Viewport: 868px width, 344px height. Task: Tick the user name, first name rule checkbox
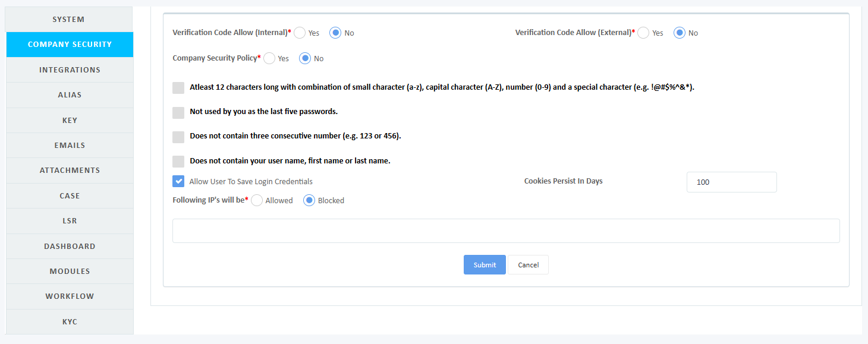pyautogui.click(x=178, y=162)
